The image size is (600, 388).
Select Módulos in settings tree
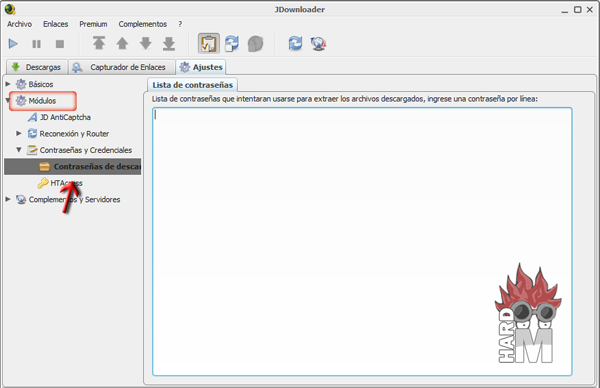pyautogui.click(x=42, y=101)
